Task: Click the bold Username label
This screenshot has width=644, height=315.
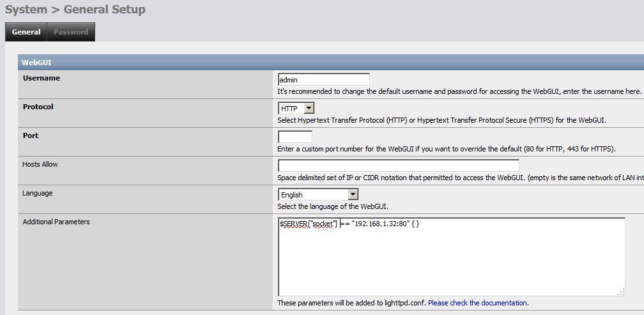Action: tap(42, 78)
